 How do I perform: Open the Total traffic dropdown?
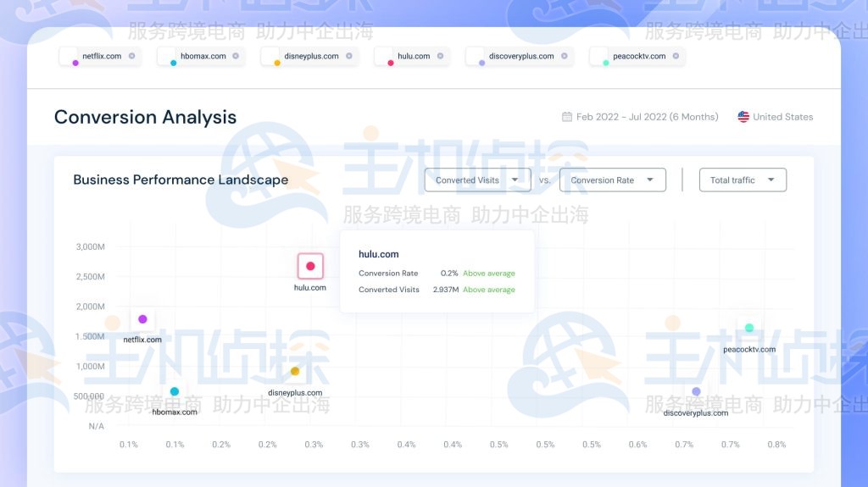(743, 180)
